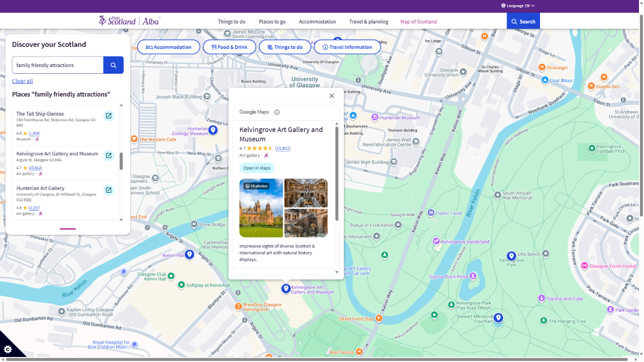Select the Kelvin Hall map pin
644x362 pixels.
click(190, 254)
